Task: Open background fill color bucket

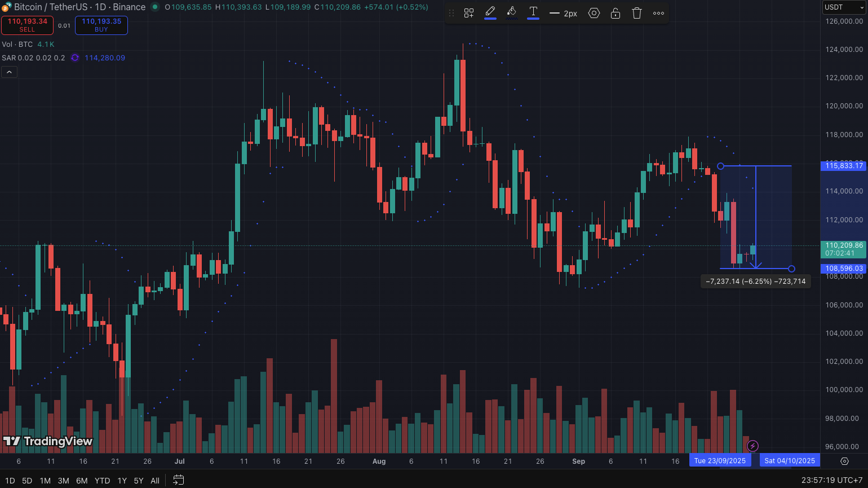Action: click(512, 13)
